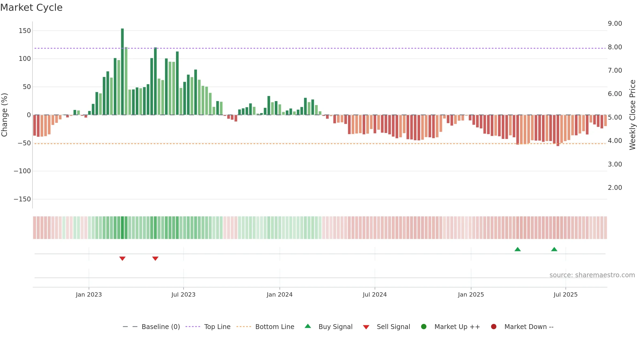Click the second red sell signal marker before Jul 2023
The height and width of the screenshot is (362, 644).
tap(155, 258)
